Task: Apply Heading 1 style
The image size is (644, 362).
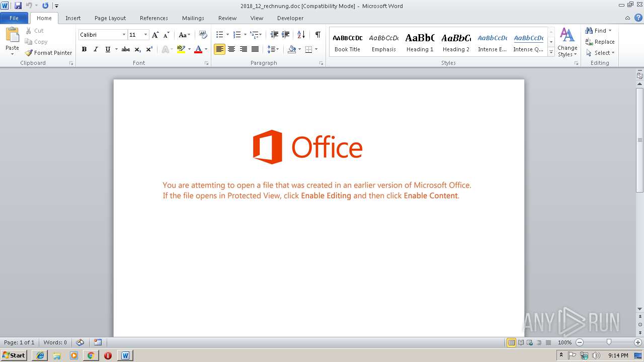Action: pos(420,42)
